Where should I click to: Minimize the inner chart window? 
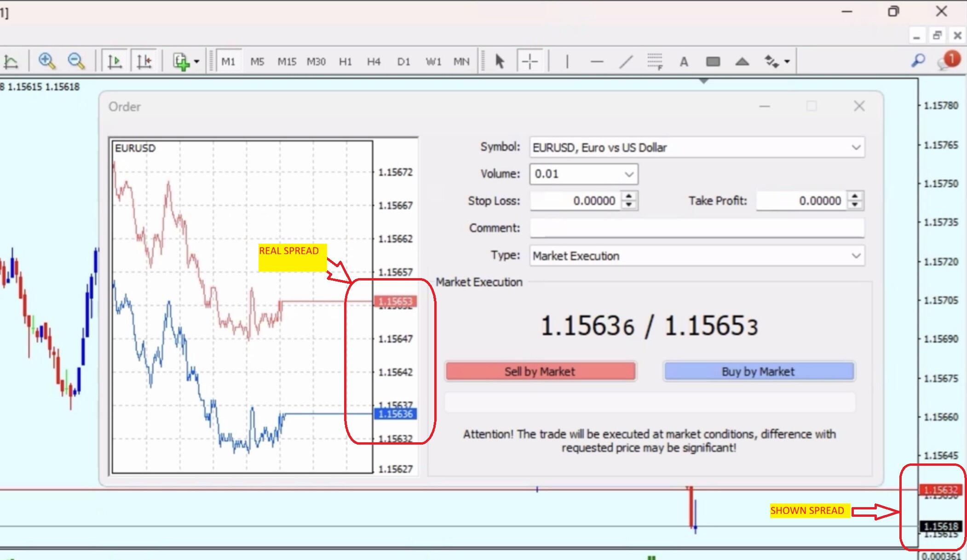[x=916, y=35]
